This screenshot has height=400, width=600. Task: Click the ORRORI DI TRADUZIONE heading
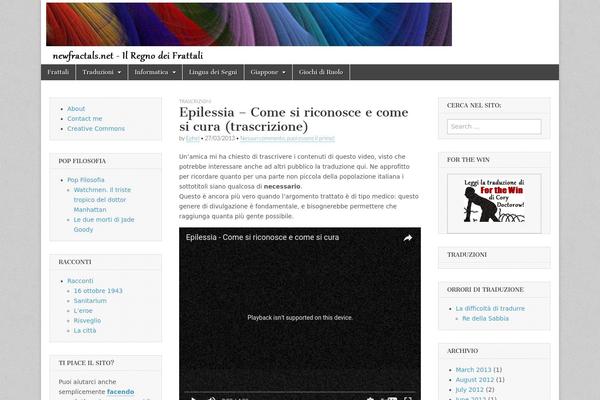pos(485,290)
